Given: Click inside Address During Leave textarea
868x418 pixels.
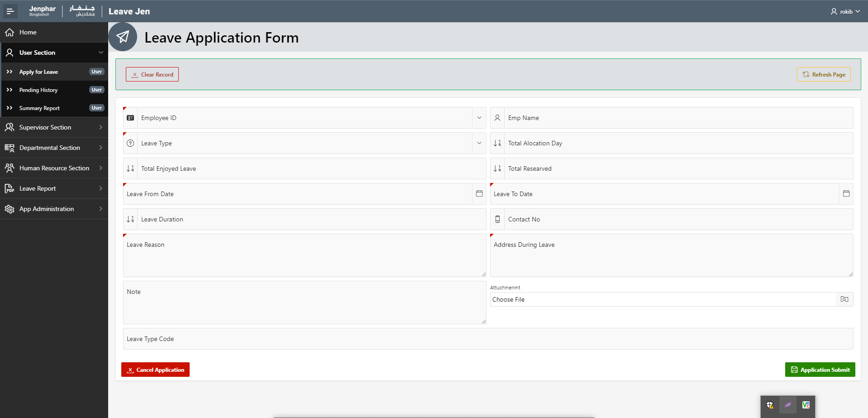Looking at the screenshot, I should point(672,255).
